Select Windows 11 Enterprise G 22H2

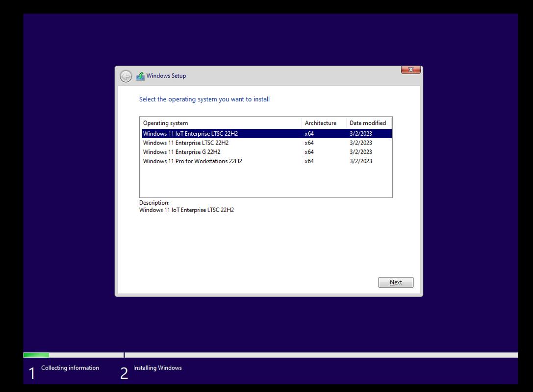tap(267, 152)
